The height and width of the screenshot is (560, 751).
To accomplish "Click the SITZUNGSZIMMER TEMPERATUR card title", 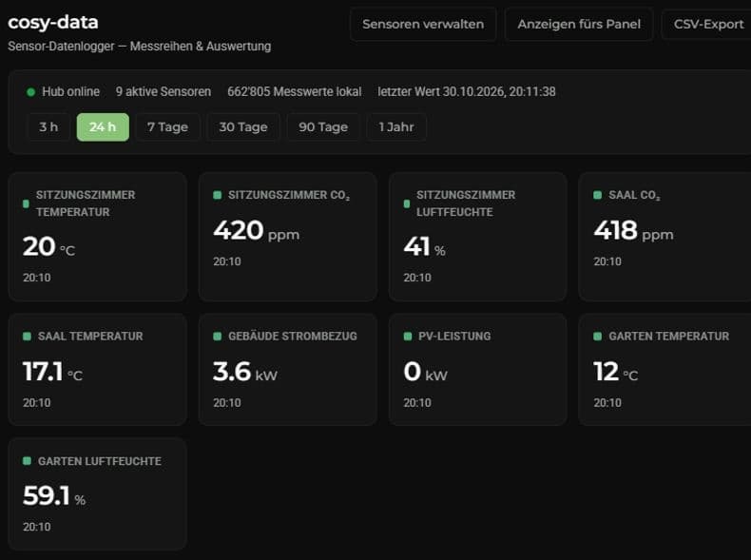I will 86,203.
